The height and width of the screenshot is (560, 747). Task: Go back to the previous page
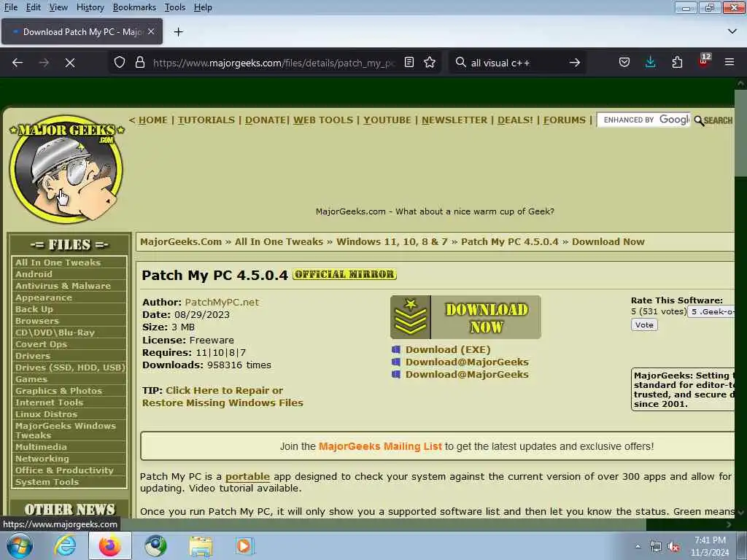tap(18, 63)
